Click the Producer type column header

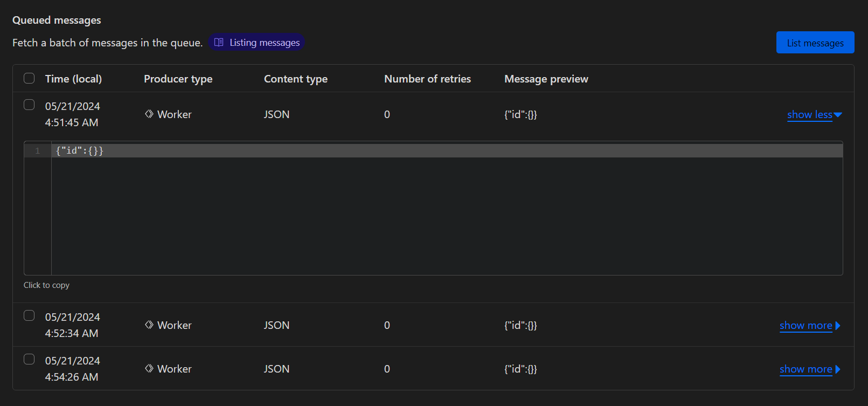[x=178, y=79]
